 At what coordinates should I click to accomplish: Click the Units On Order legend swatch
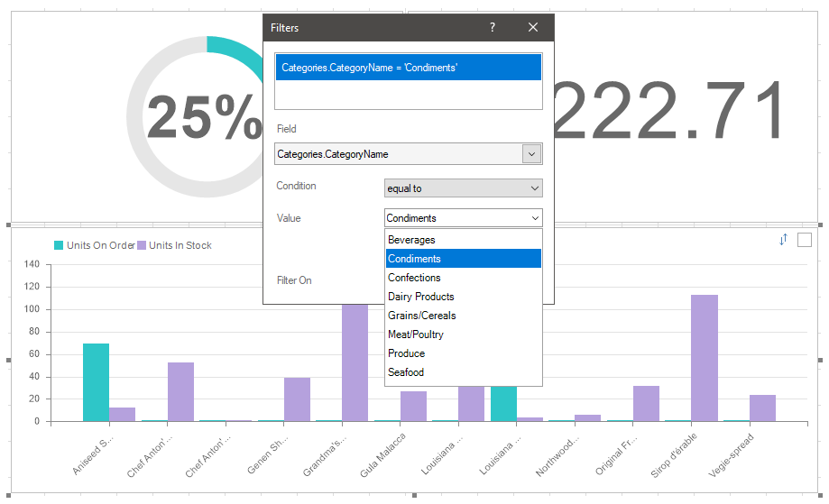pyautogui.click(x=60, y=245)
